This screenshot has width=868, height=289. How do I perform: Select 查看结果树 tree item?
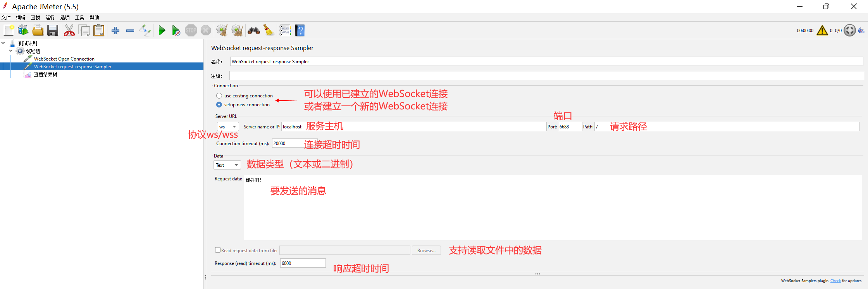point(45,74)
